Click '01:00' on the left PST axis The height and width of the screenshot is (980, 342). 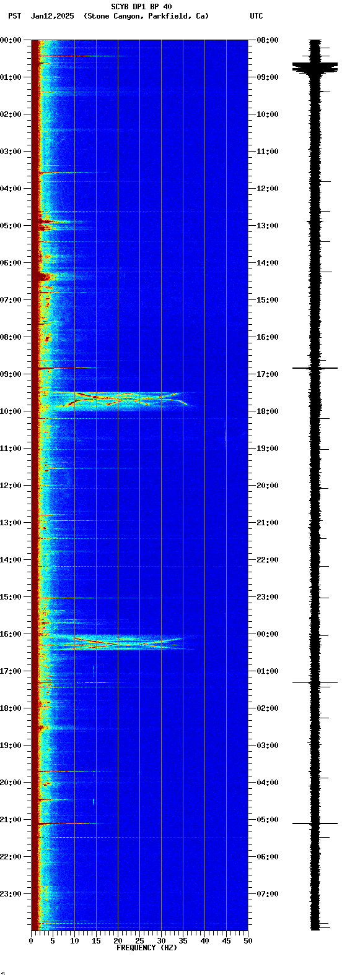pos(11,77)
